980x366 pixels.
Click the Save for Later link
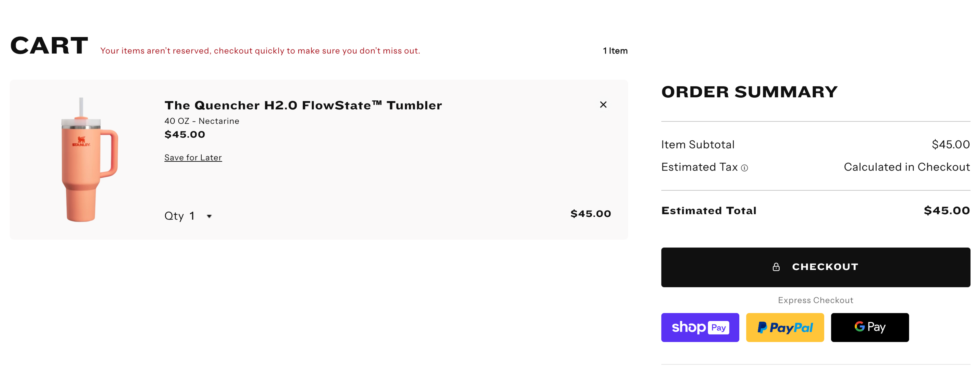(x=192, y=157)
